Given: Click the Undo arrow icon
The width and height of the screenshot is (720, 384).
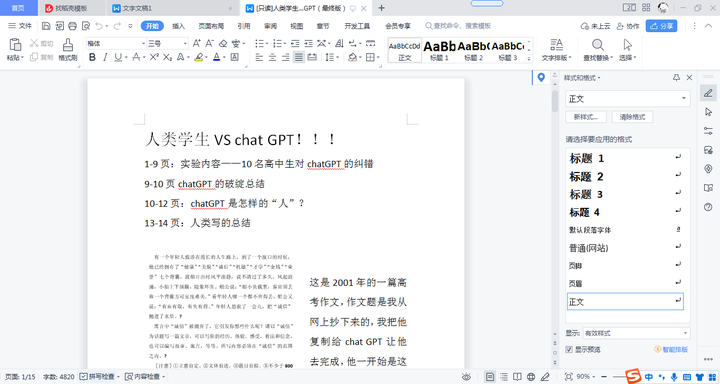Looking at the screenshot, I should click(x=99, y=26).
